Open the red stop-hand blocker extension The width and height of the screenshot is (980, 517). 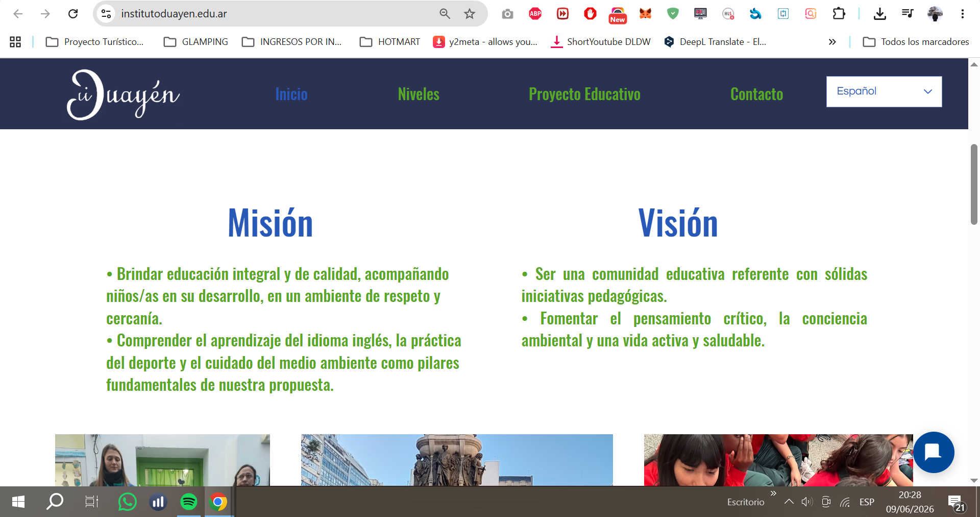[590, 14]
